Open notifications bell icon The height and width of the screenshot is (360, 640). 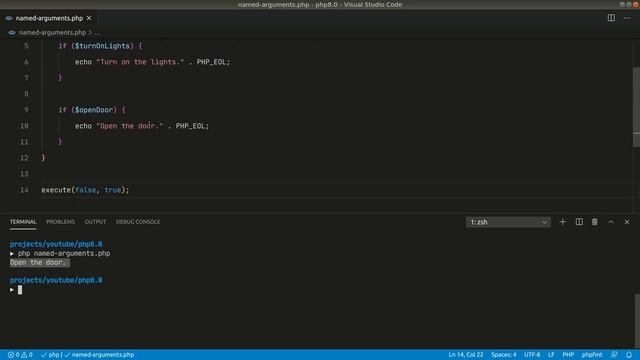click(629, 355)
